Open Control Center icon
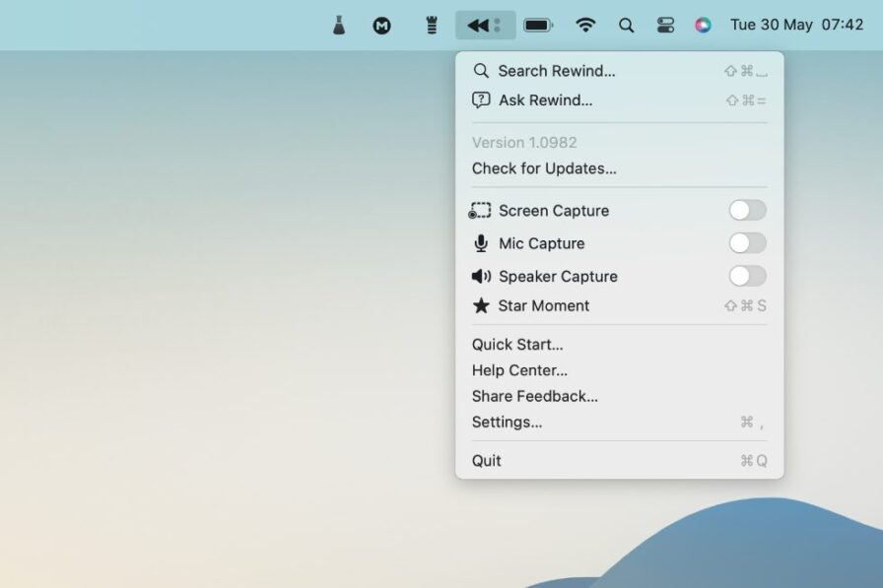Screen dimensions: 883x588 click(x=665, y=26)
